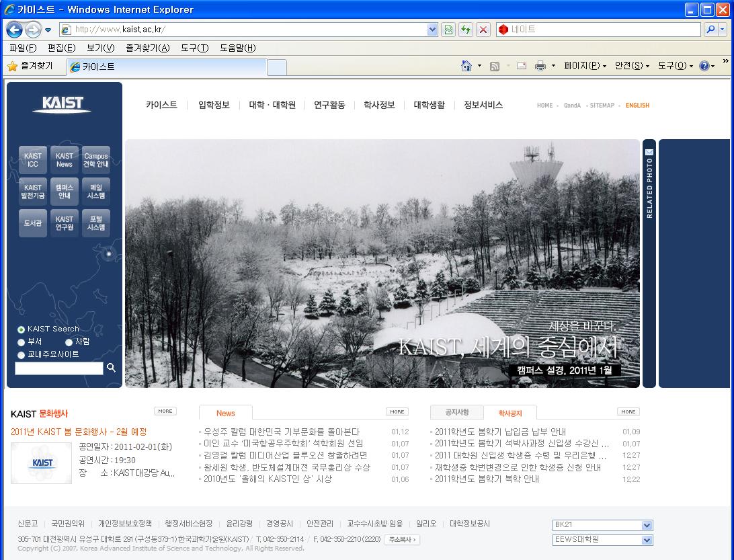Open the 도움말(H) menu
The height and width of the screenshot is (560, 734).
pyautogui.click(x=238, y=48)
